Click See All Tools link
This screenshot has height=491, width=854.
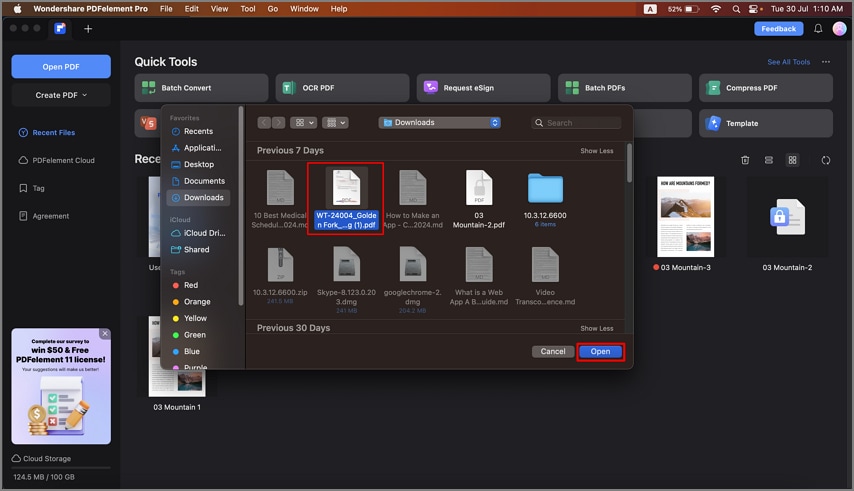788,62
